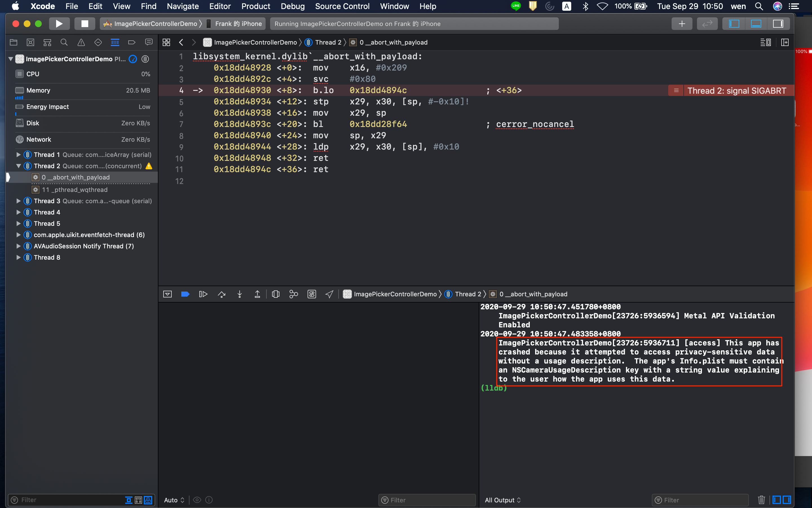
Task: Open the Test navigator diamond icon
Action: (98, 42)
